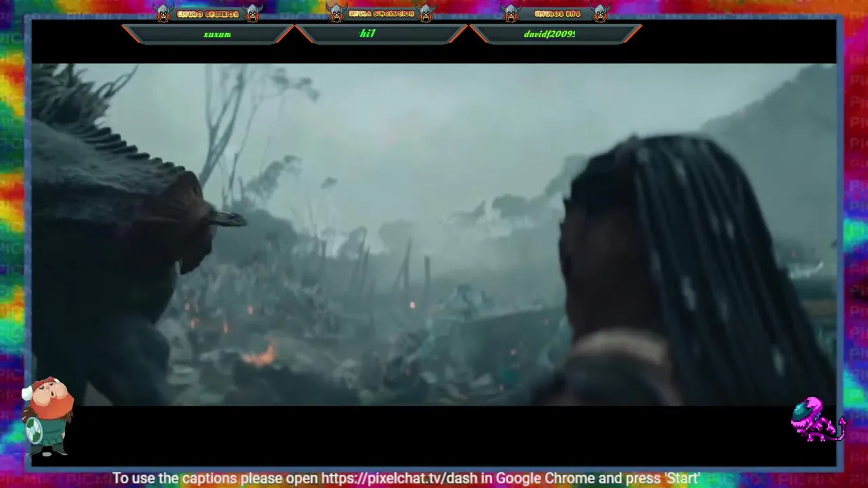Click the viking skull icon after the Ultimo Seguidor label
Screen dimensions: 868x488
click(x=253, y=13)
